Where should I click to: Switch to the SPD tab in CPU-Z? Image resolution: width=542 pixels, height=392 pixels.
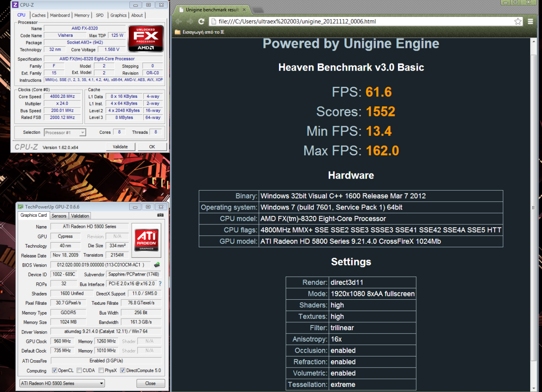tap(100, 15)
